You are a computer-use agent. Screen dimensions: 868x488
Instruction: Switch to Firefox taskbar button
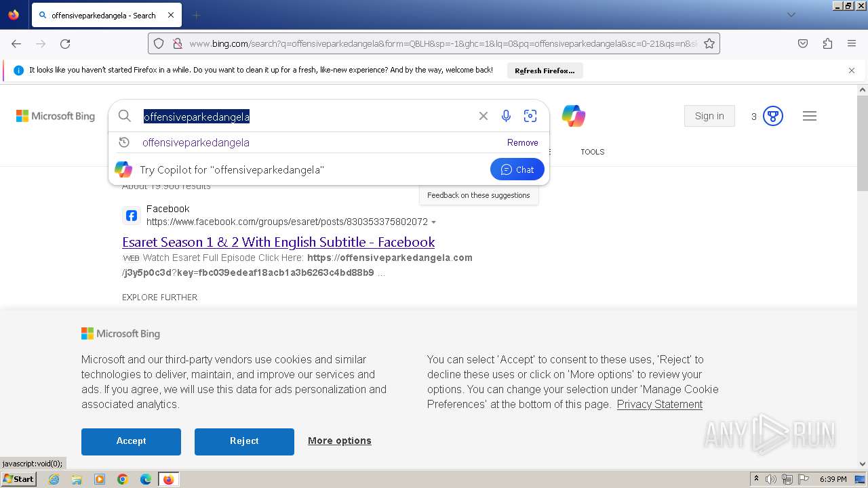pyautogui.click(x=168, y=479)
